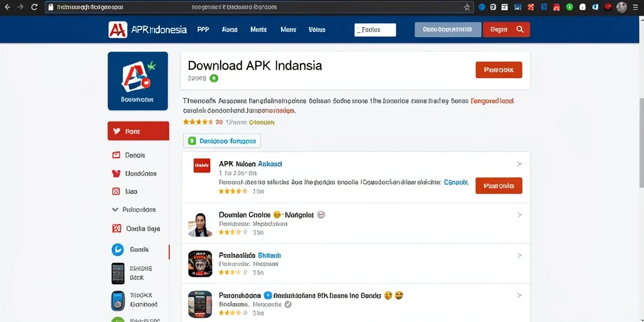644x322 pixels.
Task: Open the woman portrait thumbnail for Doumlan Cooile
Action: [200, 225]
